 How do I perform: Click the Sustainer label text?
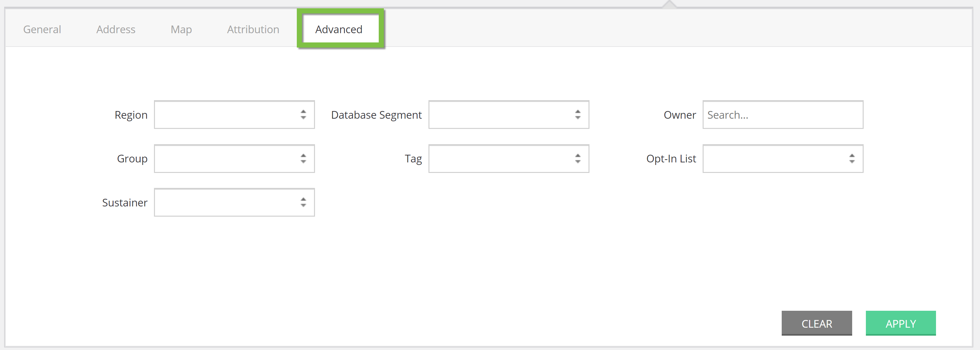(125, 202)
